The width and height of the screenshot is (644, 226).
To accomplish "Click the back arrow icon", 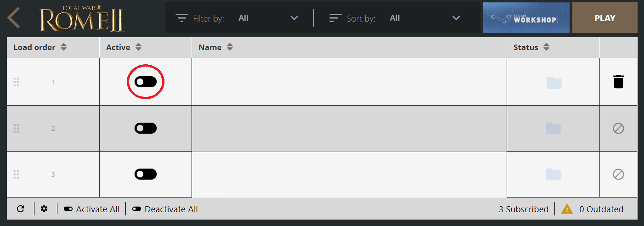I will 14,18.
